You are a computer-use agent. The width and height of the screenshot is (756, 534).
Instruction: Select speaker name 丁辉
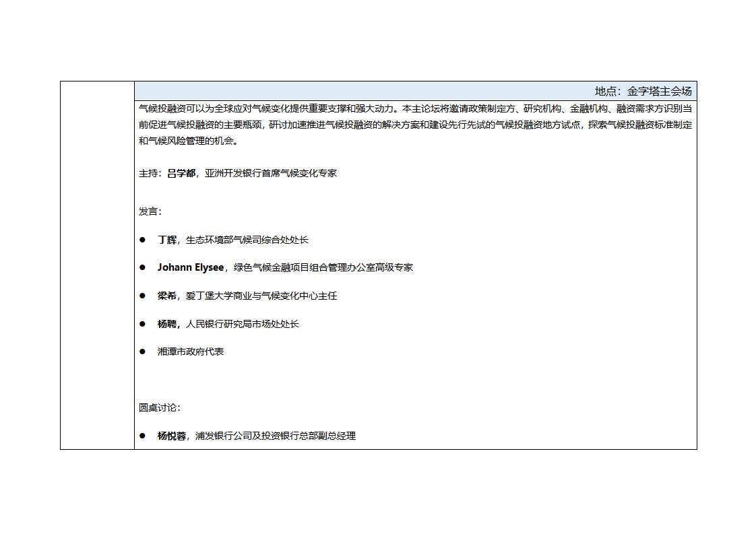point(167,240)
